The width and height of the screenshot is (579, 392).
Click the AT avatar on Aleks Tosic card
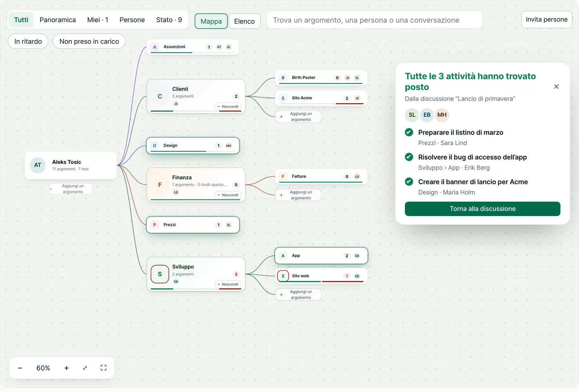click(x=38, y=165)
